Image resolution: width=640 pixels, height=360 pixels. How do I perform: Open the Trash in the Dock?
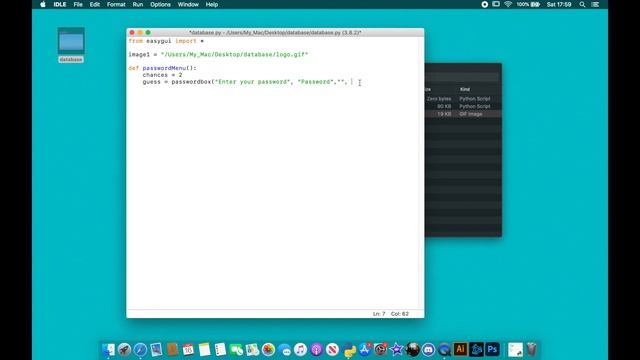coord(531,349)
